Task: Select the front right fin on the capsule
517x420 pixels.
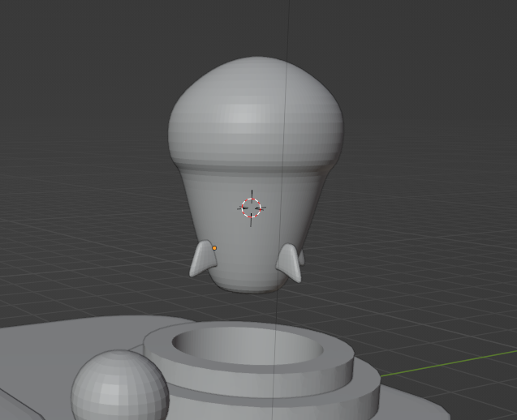Action: (291, 263)
